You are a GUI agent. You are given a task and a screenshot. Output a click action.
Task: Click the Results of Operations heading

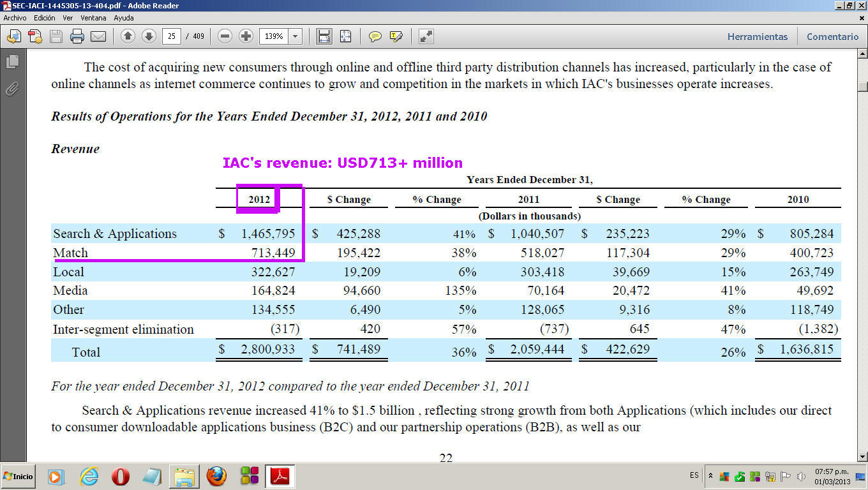coord(269,117)
